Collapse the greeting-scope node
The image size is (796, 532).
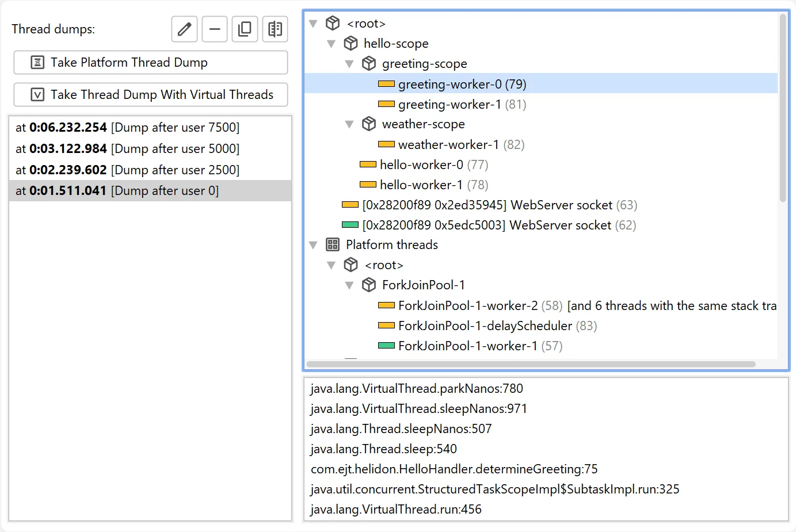[x=349, y=64]
